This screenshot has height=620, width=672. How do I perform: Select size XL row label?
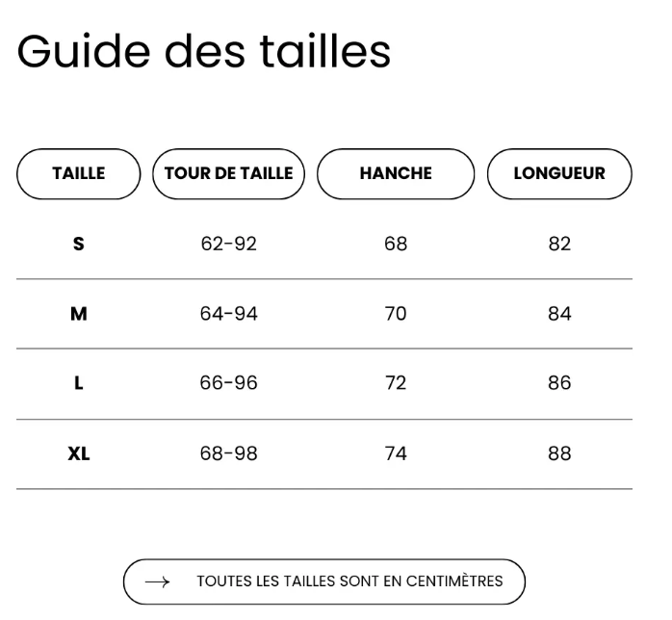pyautogui.click(x=79, y=453)
